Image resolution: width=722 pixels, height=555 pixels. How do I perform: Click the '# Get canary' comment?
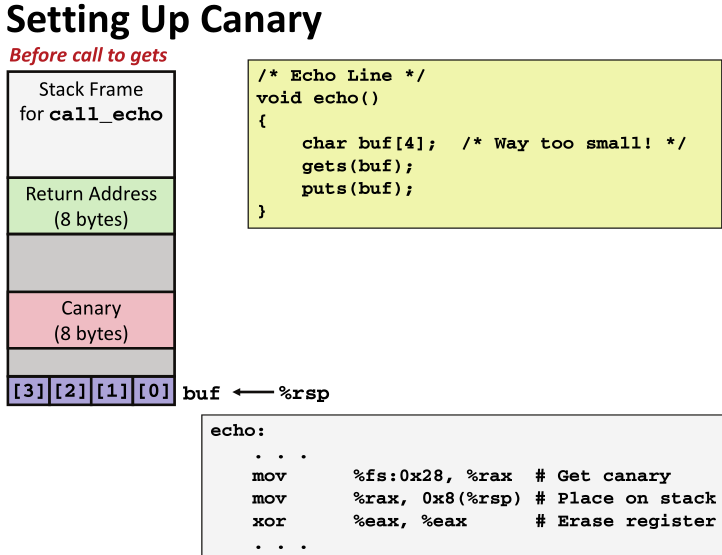pos(603,476)
